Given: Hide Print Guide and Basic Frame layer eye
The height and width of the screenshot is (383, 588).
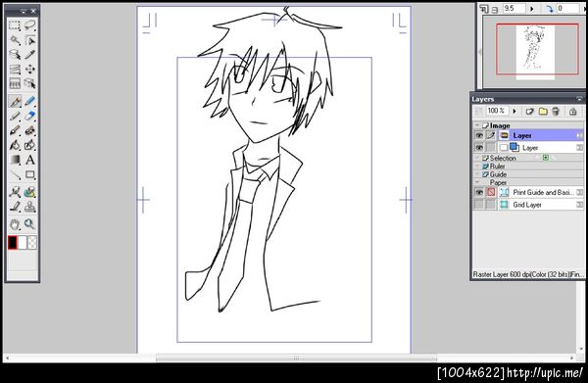Looking at the screenshot, I should click(x=479, y=192).
